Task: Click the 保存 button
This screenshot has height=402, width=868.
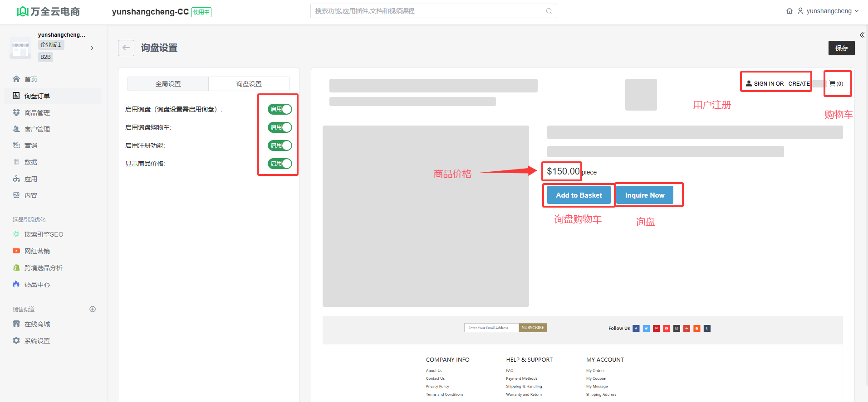Action: [x=841, y=48]
